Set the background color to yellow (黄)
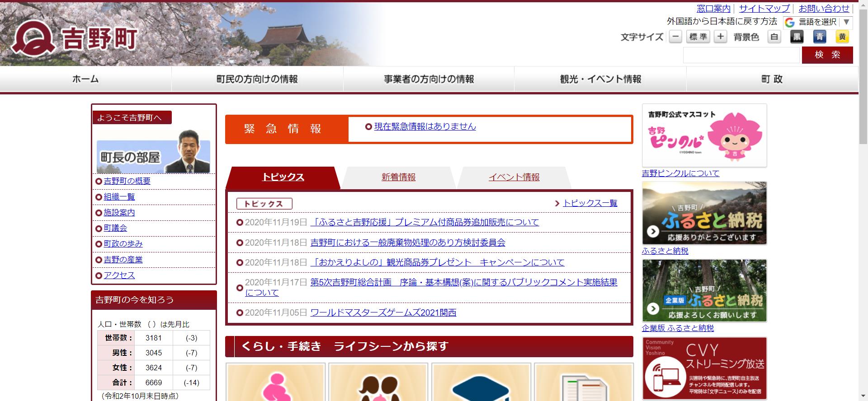 point(842,37)
